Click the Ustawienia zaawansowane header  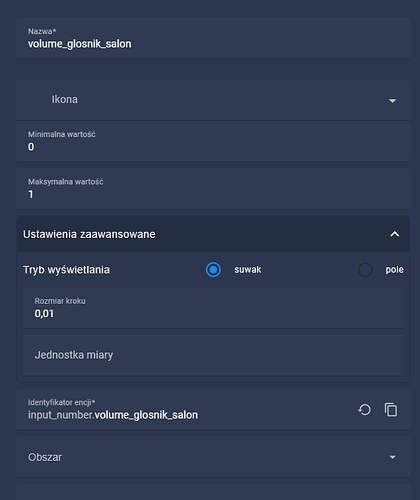213,234
